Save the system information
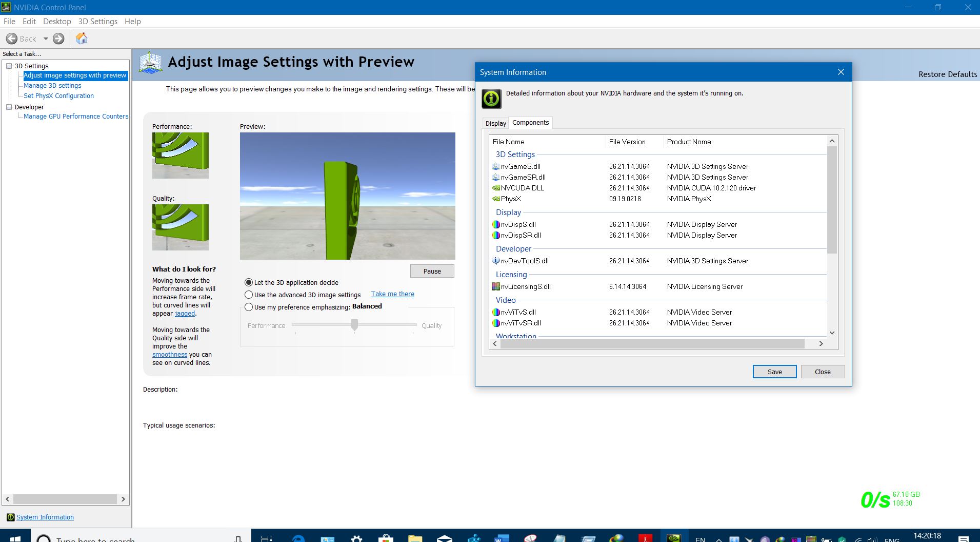This screenshot has height=542, width=980. click(x=775, y=372)
